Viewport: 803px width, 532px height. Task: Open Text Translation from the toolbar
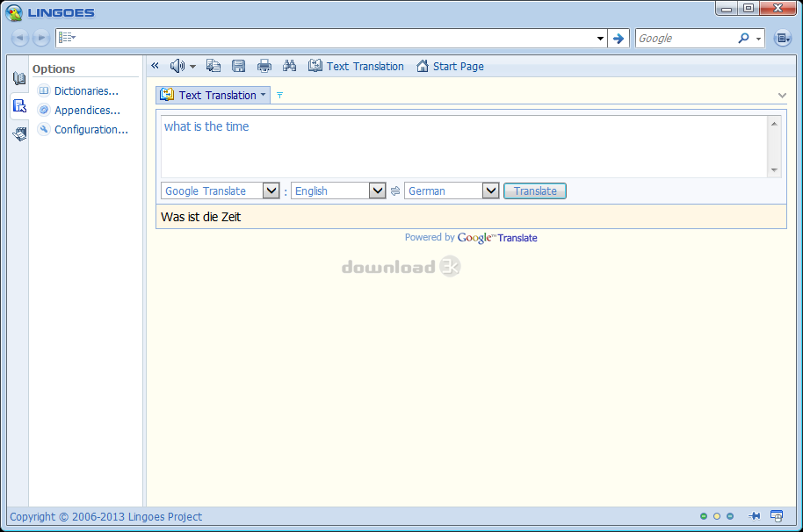356,67
